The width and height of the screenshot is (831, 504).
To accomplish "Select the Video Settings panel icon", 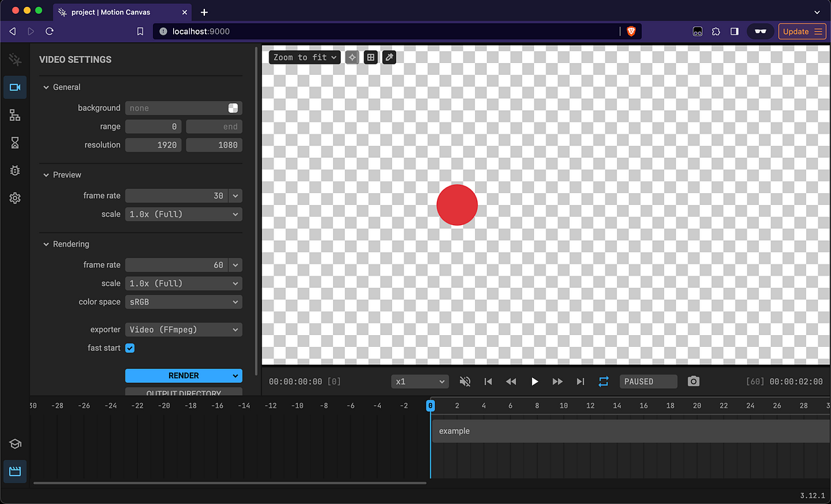I will 15,87.
